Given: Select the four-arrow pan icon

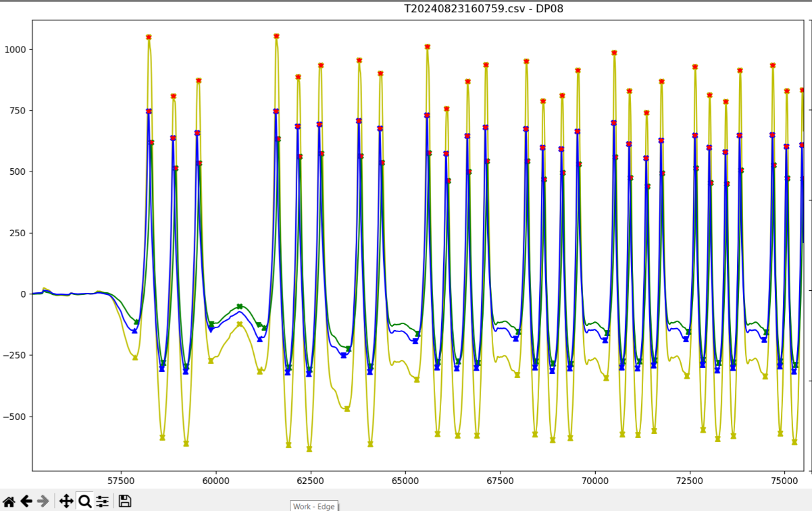Looking at the screenshot, I should (66, 502).
